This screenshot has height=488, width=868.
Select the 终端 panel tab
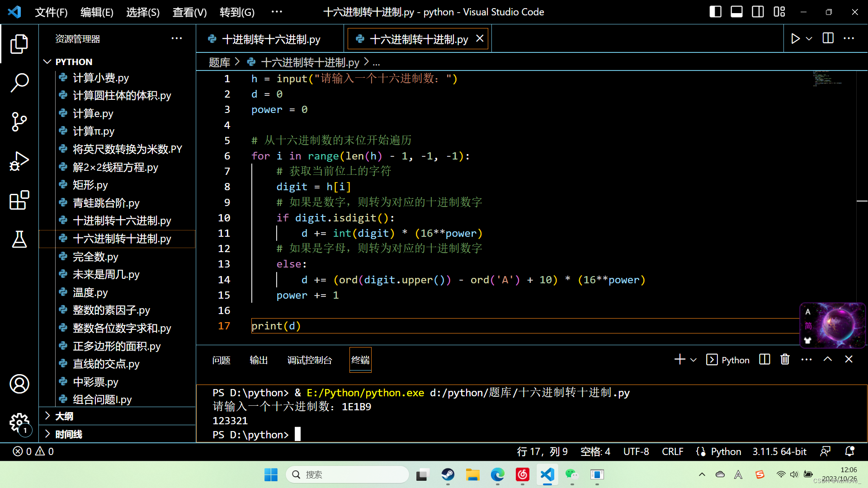(360, 360)
